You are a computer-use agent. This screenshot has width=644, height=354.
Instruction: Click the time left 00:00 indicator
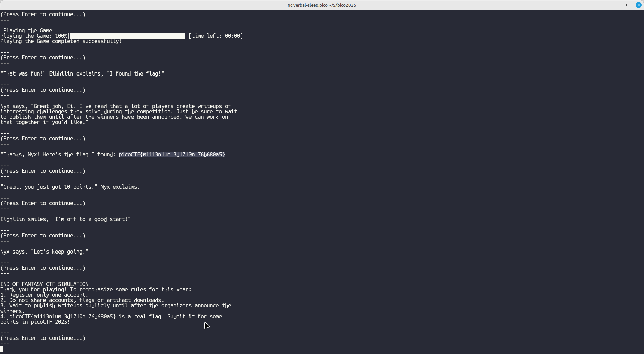tap(216, 36)
